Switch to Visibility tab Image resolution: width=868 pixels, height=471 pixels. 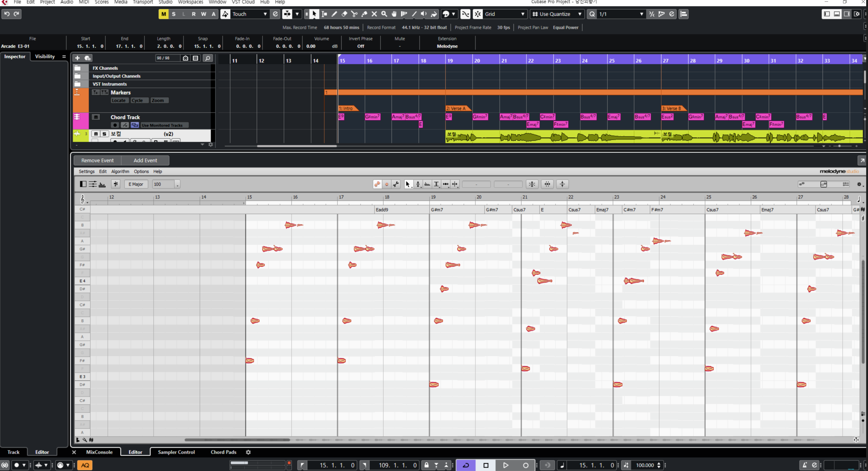(x=45, y=56)
